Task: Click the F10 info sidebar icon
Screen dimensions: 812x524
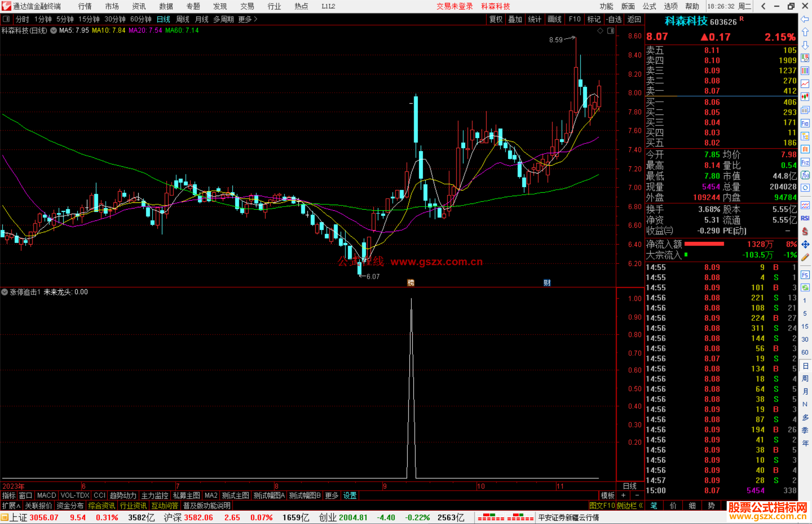Action: (805, 123)
